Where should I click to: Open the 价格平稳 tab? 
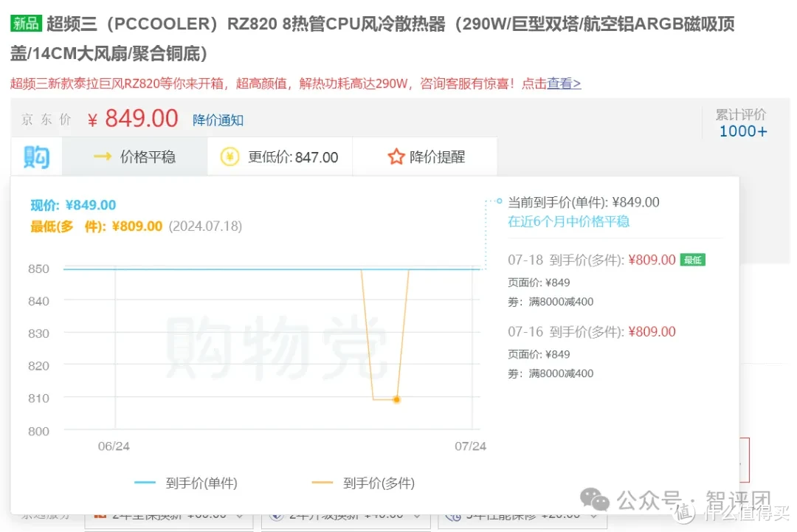tap(135, 156)
